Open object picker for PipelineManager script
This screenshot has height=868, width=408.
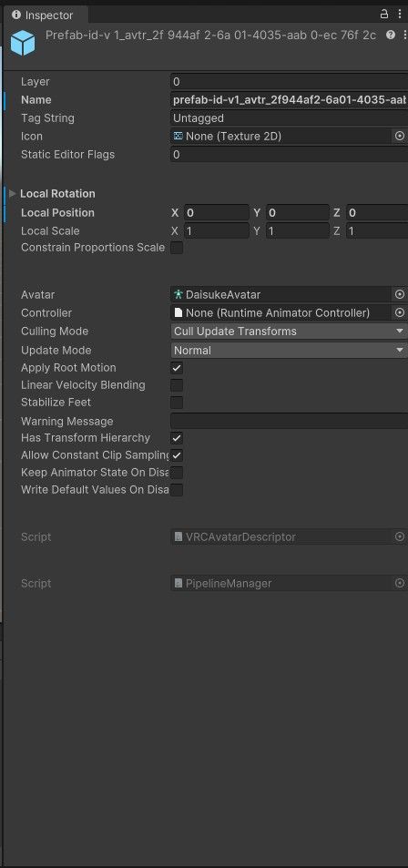400,584
